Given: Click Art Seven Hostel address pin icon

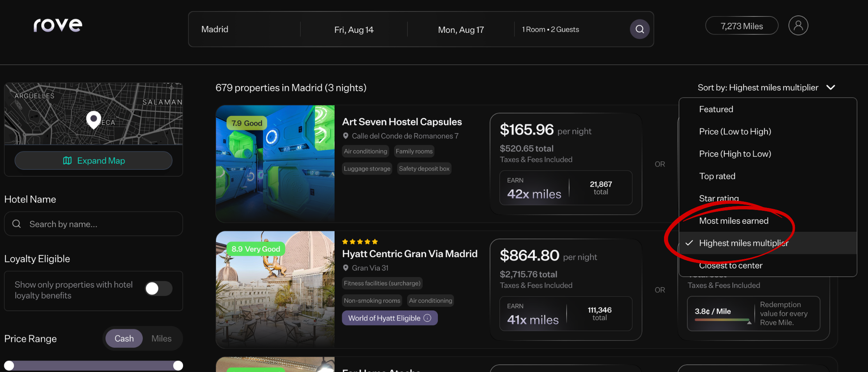Looking at the screenshot, I should tap(346, 136).
